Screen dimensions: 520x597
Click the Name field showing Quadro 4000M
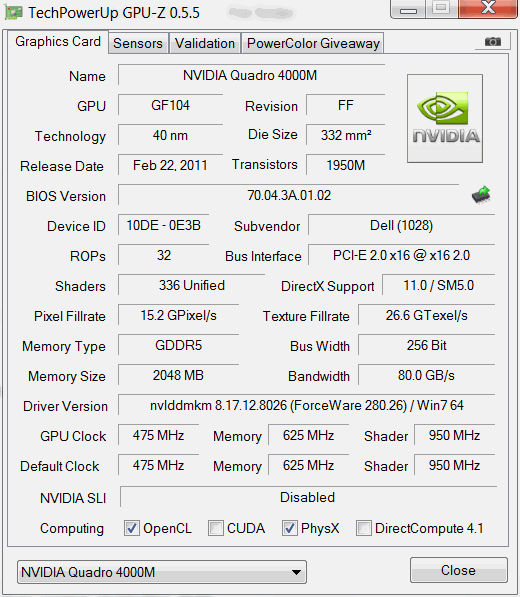pos(251,75)
